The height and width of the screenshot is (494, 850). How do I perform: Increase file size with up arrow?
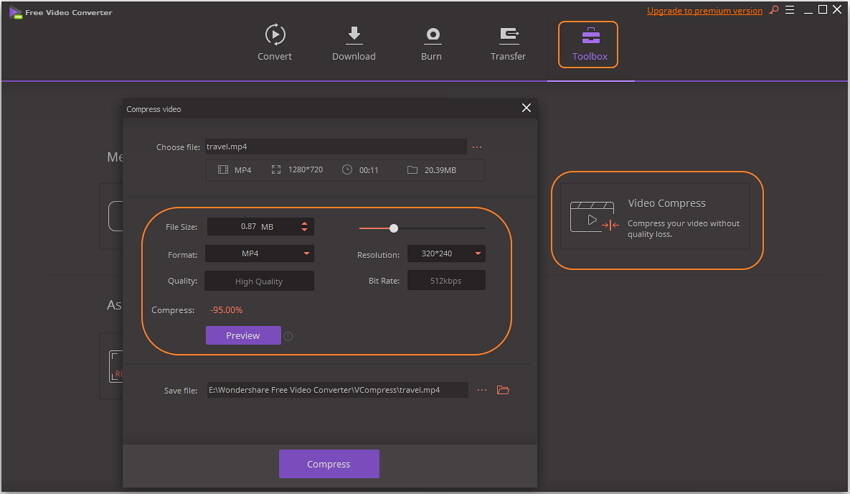click(x=305, y=223)
